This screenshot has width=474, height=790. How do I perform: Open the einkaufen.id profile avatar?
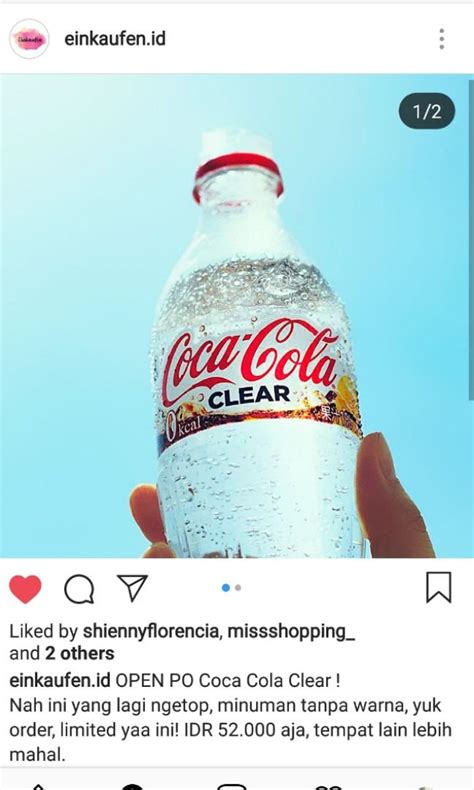click(x=29, y=39)
